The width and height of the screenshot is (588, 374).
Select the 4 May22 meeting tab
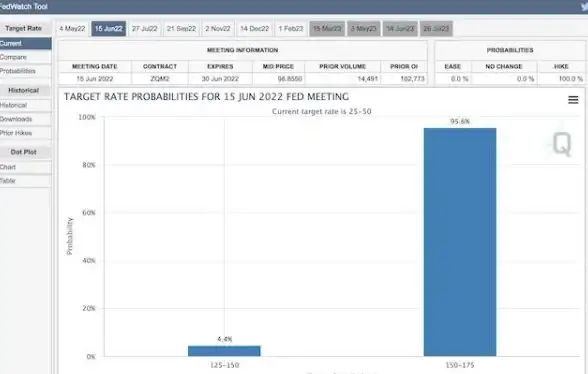click(x=72, y=29)
